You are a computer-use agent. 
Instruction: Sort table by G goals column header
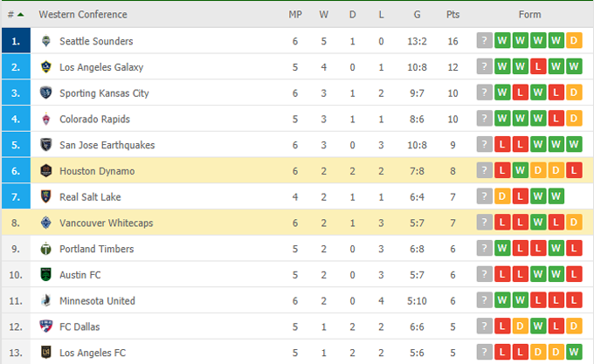[416, 15]
